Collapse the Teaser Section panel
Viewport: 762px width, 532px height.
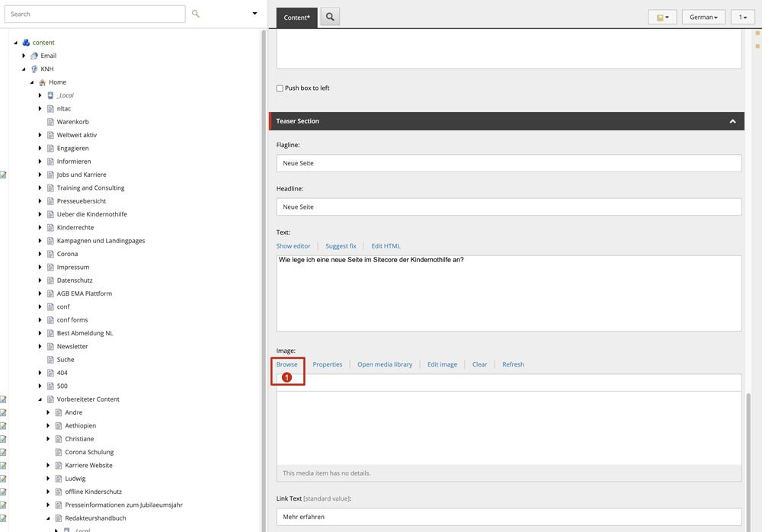click(x=732, y=121)
